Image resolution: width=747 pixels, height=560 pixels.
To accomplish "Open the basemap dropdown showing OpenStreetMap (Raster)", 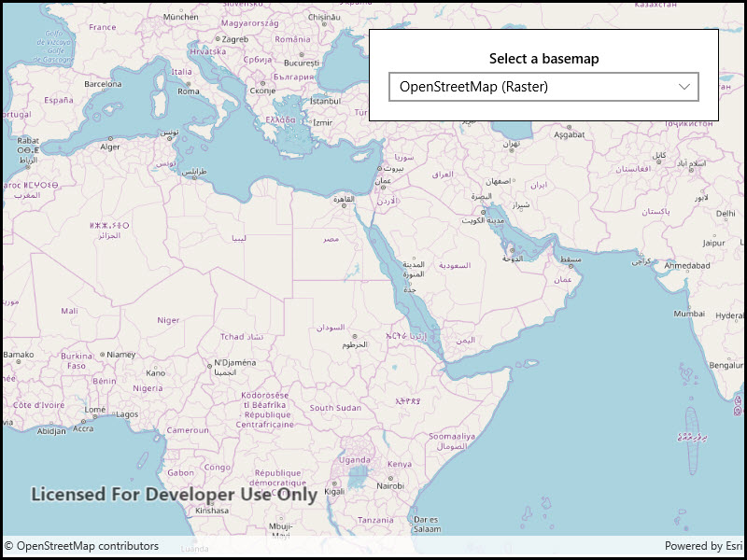I will pyautogui.click(x=543, y=87).
